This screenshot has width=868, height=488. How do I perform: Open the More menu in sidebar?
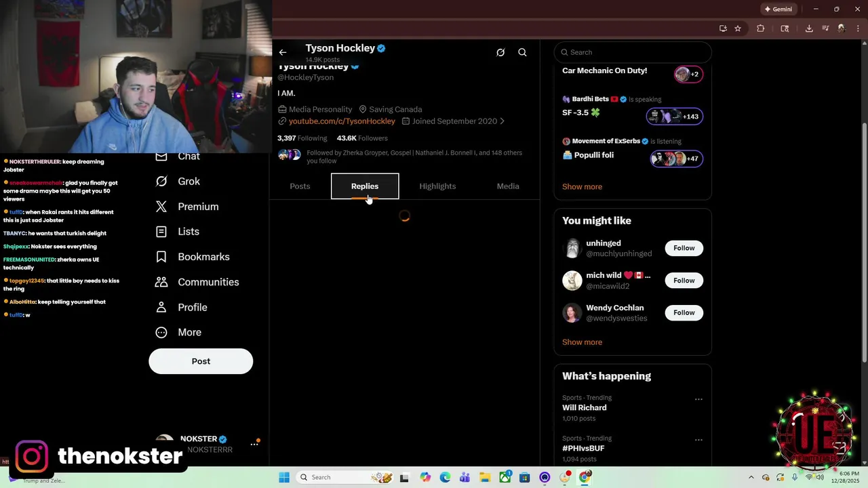[178, 332]
